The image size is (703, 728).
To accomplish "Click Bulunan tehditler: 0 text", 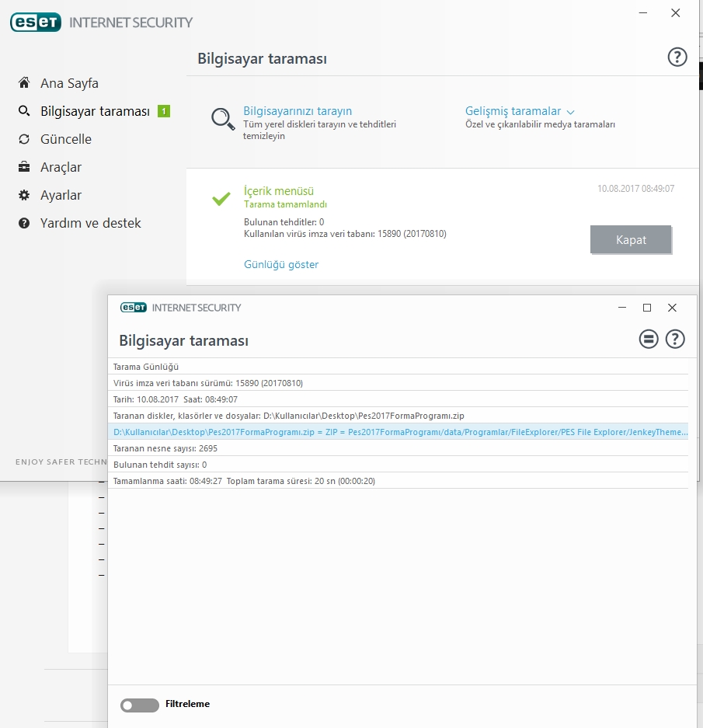I will tap(284, 222).
